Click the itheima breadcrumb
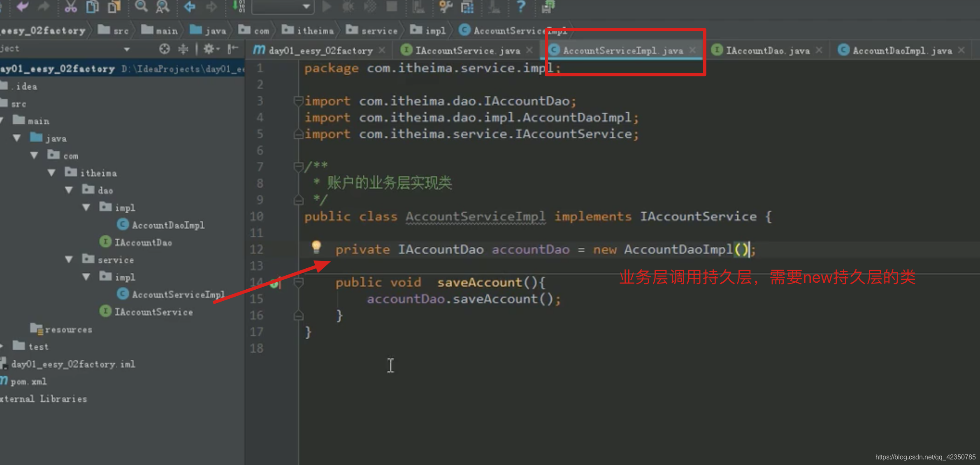Viewport: 980px width, 465px height. (x=308, y=30)
